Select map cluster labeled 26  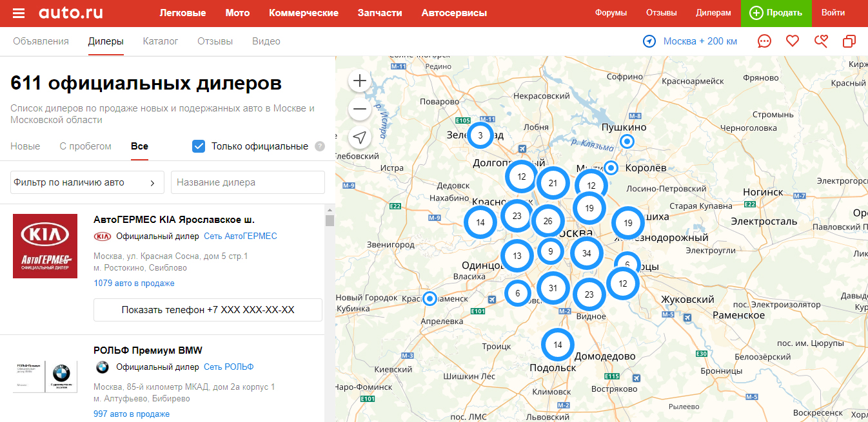click(x=547, y=221)
